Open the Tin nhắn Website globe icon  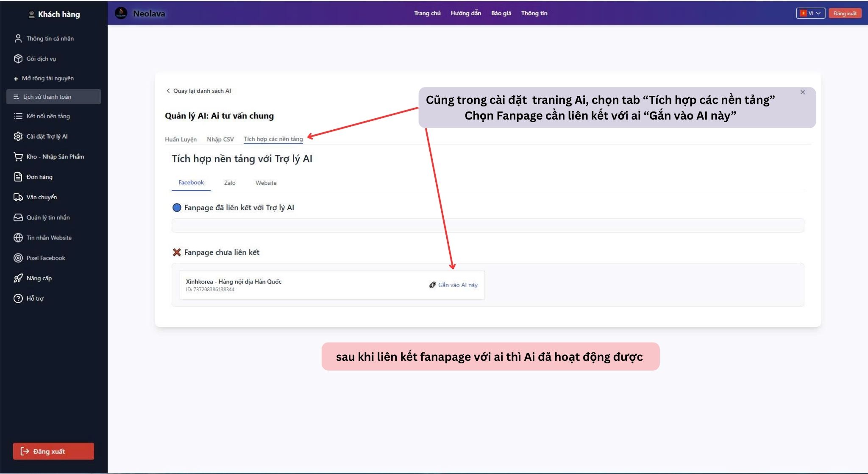(17, 237)
